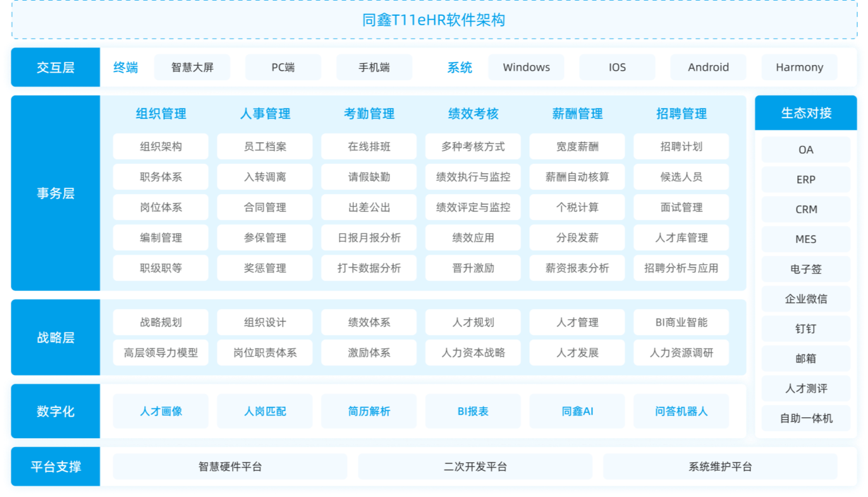Click the 同鑫AI feature
The height and width of the screenshot is (497, 868).
(577, 411)
